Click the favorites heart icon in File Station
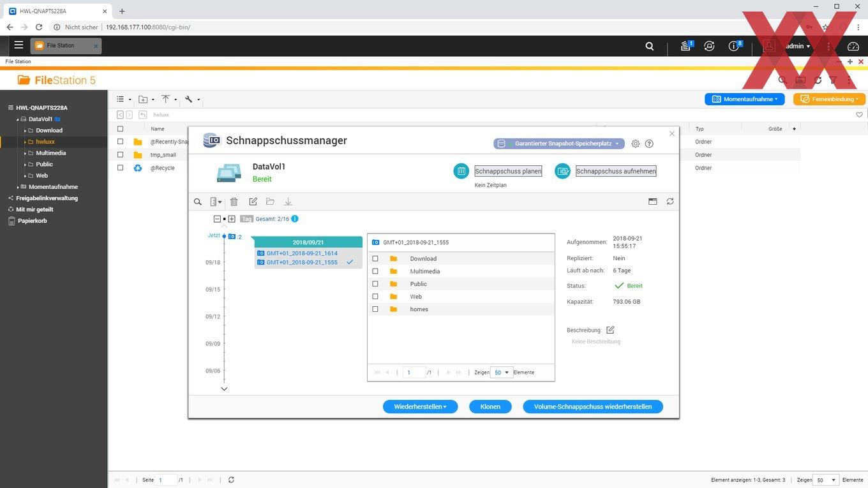 [859, 115]
